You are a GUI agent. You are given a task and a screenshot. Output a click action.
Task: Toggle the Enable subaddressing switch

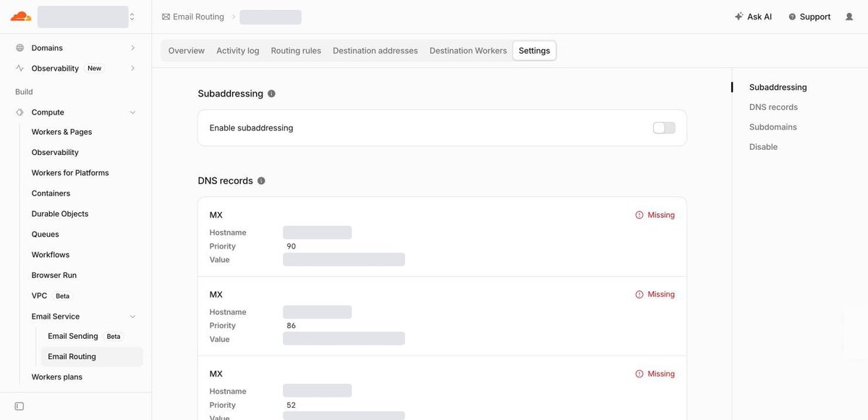664,128
